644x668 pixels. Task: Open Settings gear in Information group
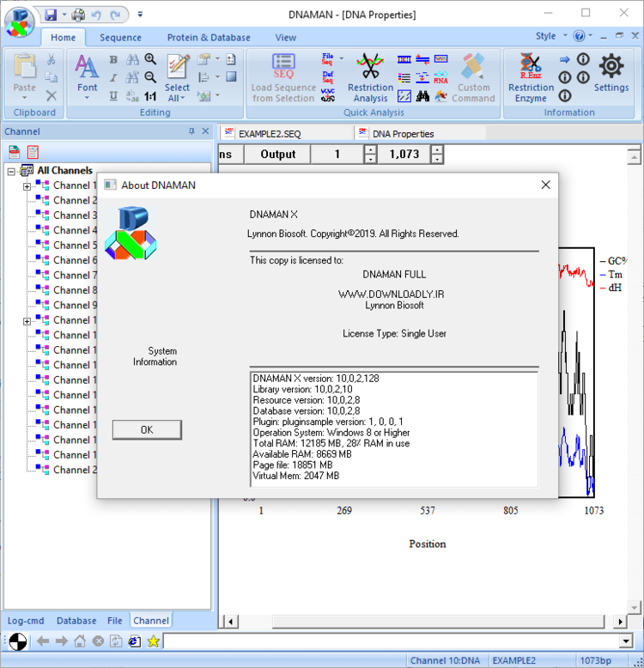click(611, 68)
